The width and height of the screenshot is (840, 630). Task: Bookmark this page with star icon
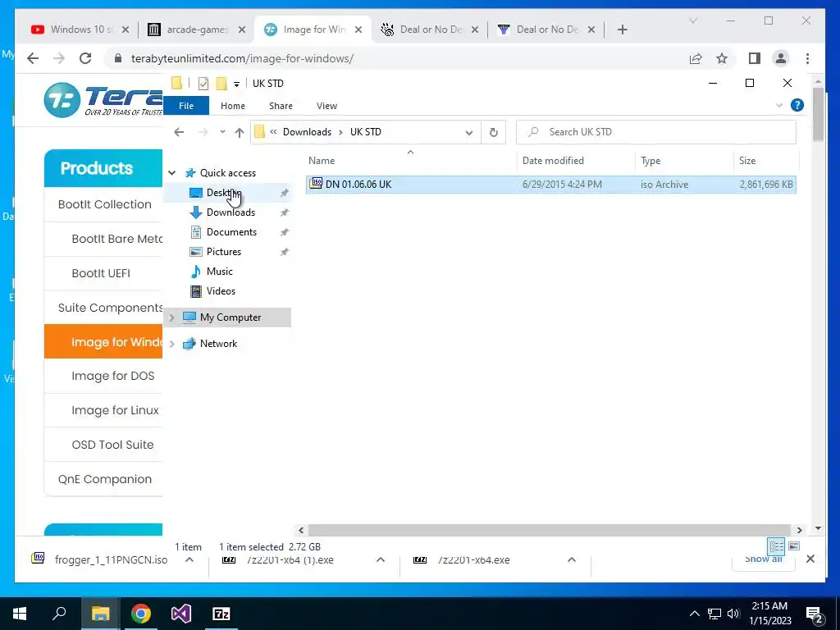coord(722,58)
